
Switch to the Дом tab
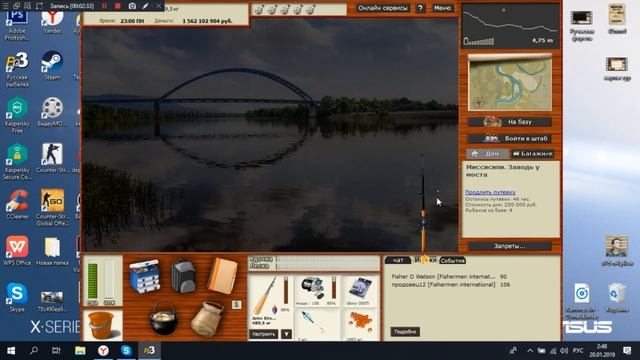point(488,153)
